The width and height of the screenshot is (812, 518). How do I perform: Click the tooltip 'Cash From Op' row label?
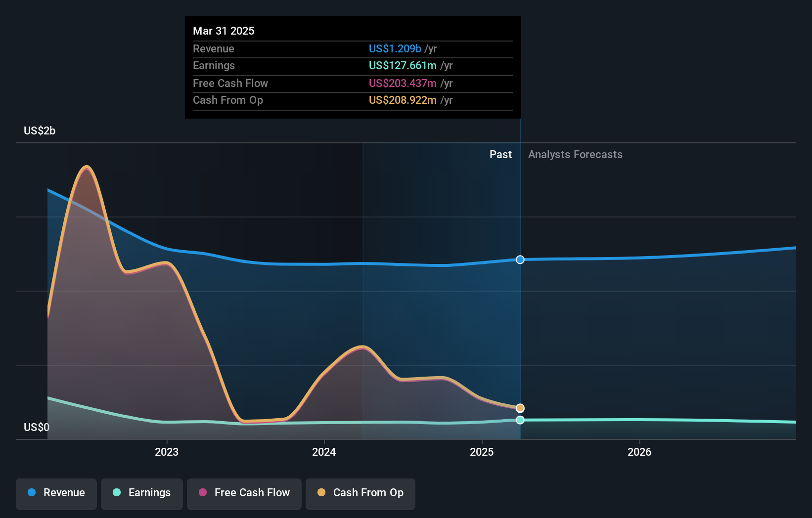click(228, 100)
